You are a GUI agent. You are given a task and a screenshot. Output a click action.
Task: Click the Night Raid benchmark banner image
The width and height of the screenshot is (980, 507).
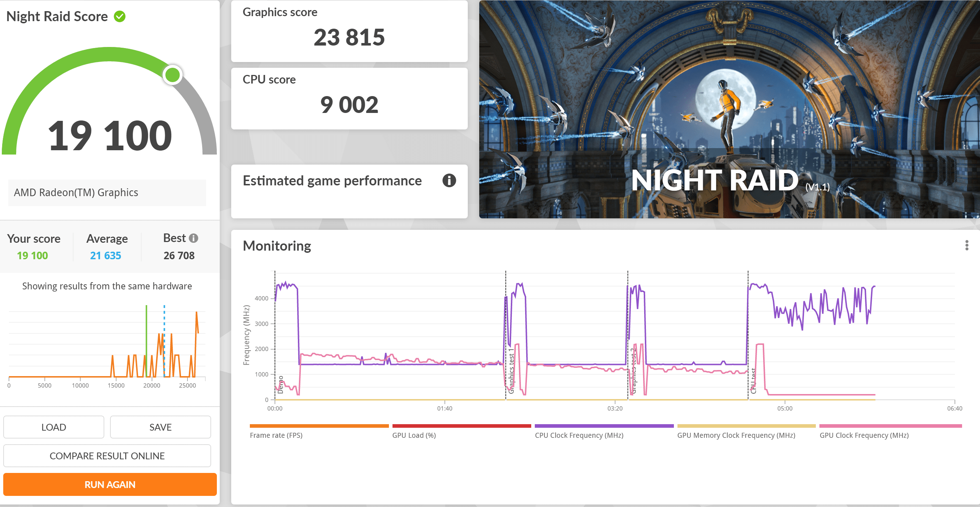(x=729, y=109)
